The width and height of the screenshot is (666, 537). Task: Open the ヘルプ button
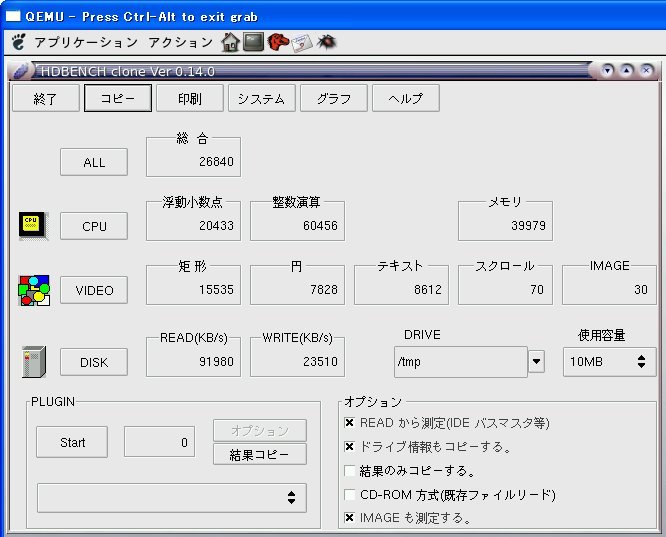[406, 98]
